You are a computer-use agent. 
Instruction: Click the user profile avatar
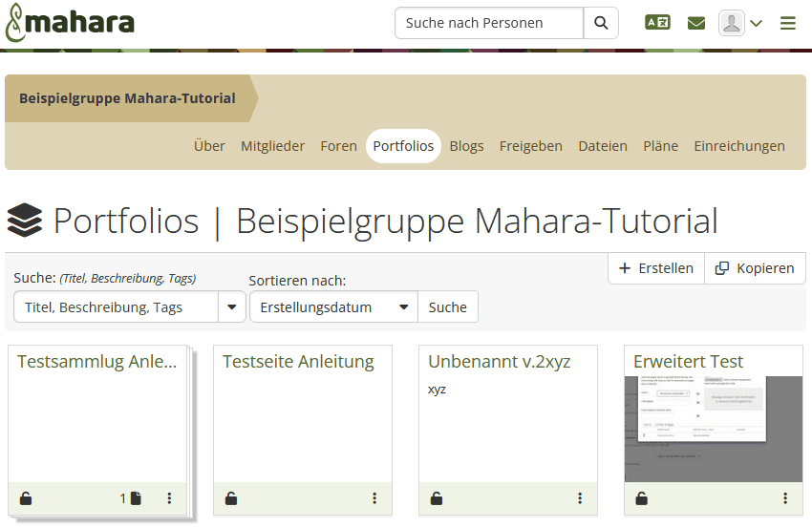pyautogui.click(x=731, y=23)
